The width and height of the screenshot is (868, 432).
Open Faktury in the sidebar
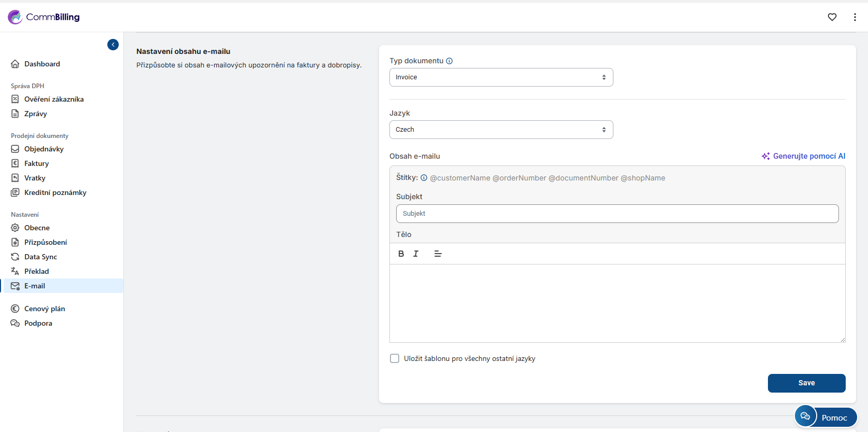tap(36, 163)
